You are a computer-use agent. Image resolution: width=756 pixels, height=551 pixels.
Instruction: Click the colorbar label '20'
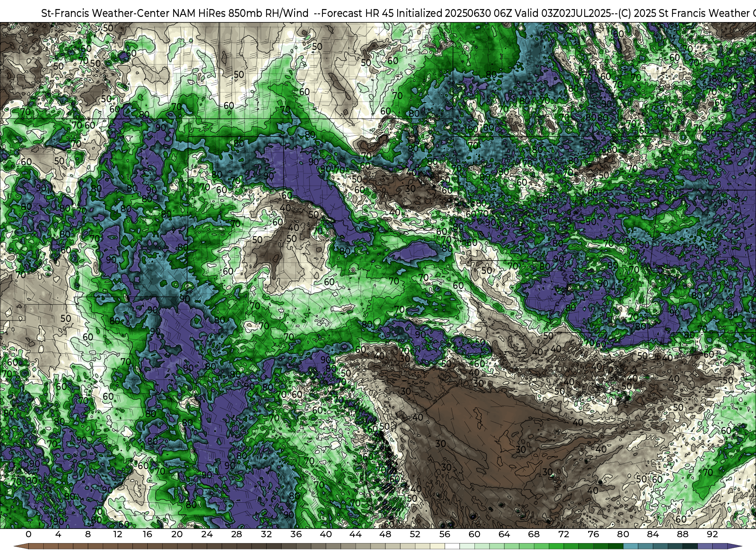click(x=177, y=534)
